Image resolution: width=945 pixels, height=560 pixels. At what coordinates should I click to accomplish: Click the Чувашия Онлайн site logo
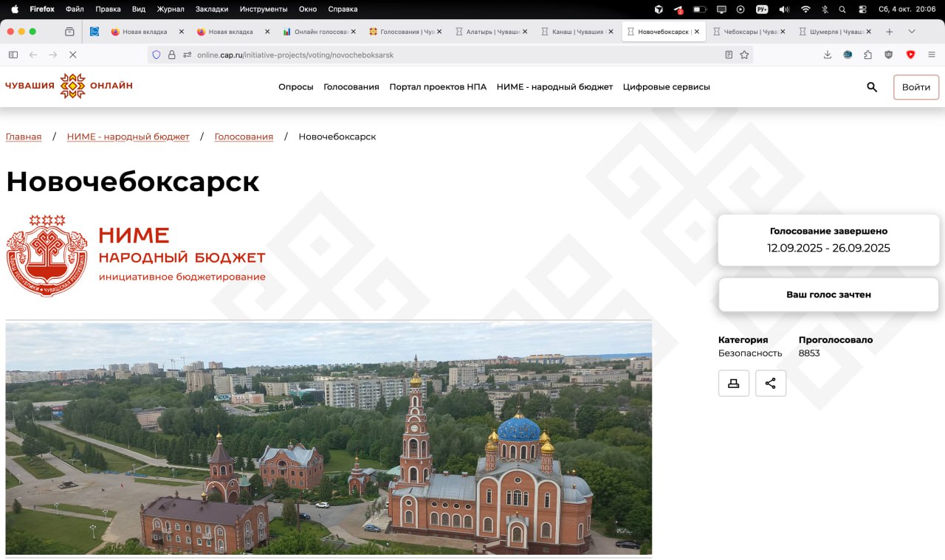pos(69,86)
